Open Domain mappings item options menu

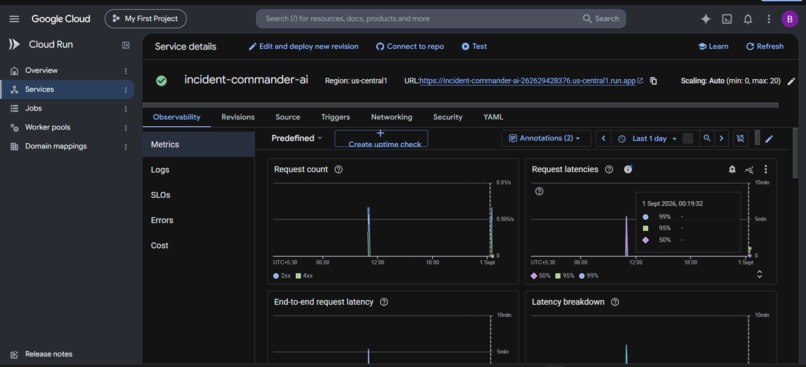(x=125, y=147)
